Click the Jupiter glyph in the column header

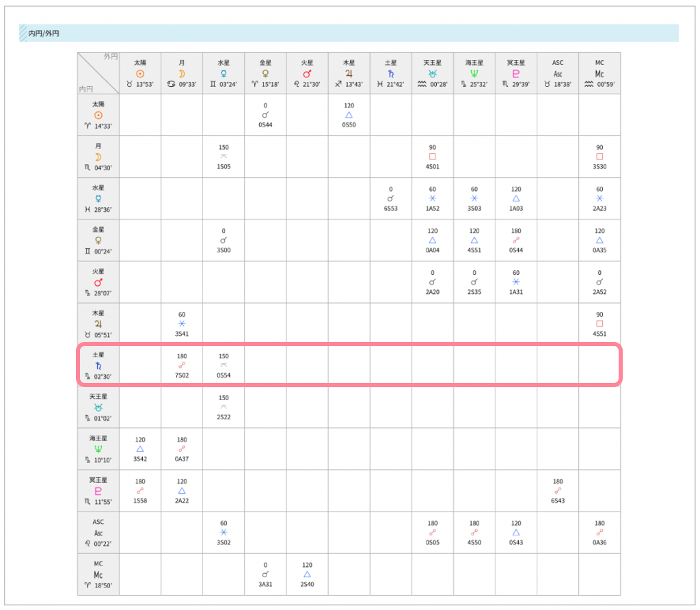(x=349, y=73)
